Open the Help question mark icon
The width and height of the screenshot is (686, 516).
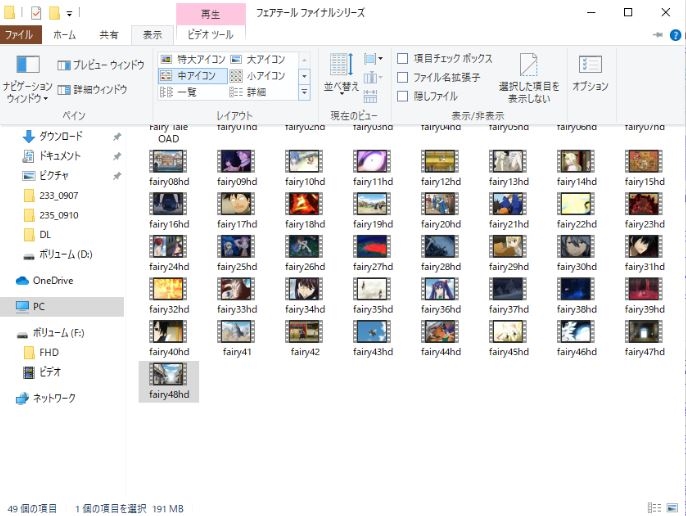tap(675, 35)
